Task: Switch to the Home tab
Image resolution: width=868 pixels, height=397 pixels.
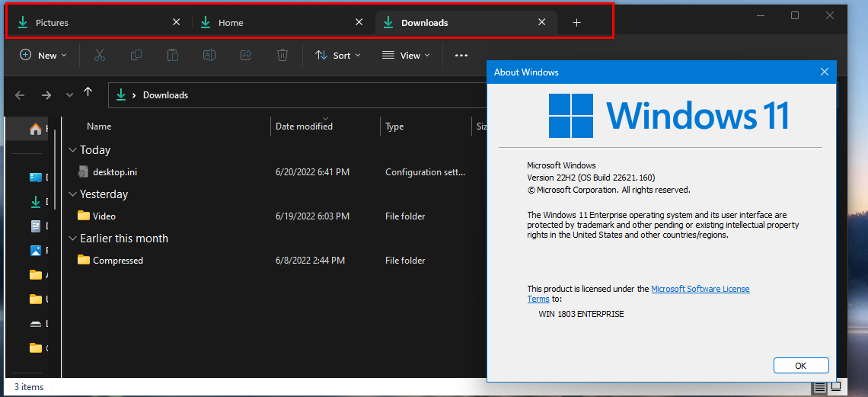Action: tap(282, 23)
